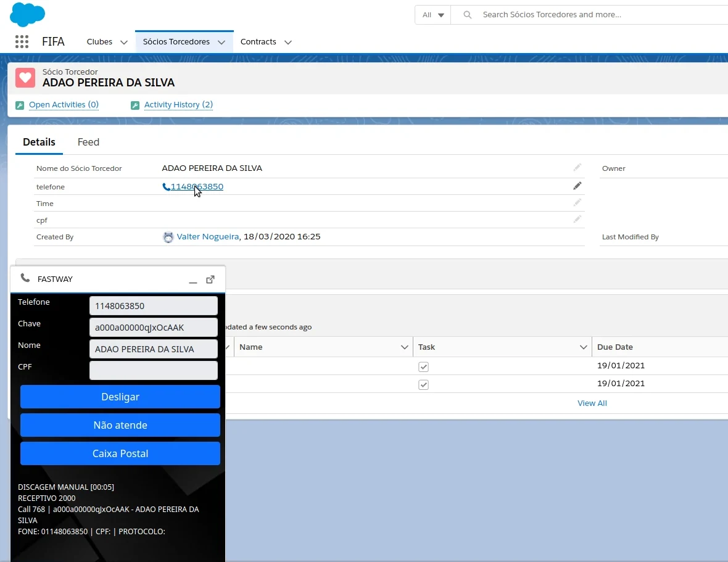
Task: Pop out the FASTWAY panel
Action: 210,279
